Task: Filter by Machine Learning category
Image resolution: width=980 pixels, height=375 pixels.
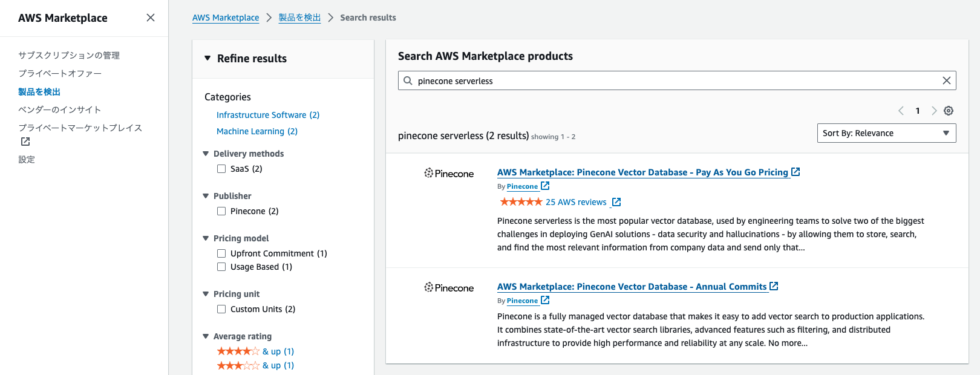Action: pyautogui.click(x=256, y=131)
